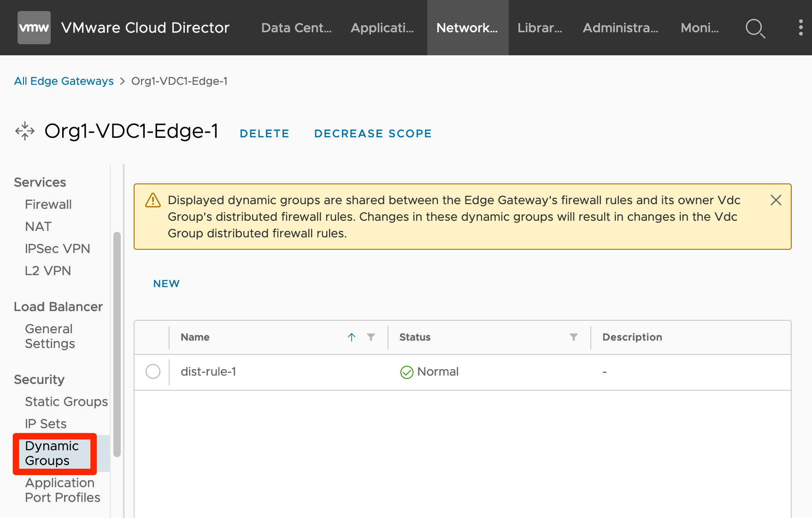The image size is (812, 518).
Task: Click the Description column header
Action: pos(632,337)
